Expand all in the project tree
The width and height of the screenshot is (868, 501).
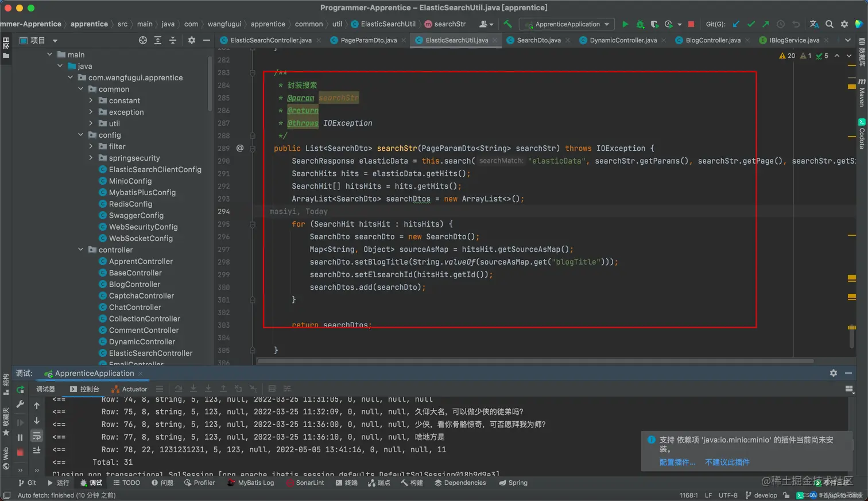(x=158, y=40)
